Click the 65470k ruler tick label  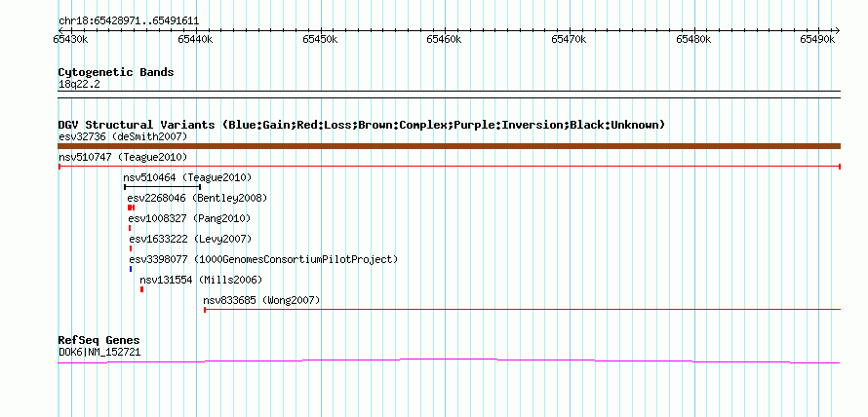(569, 39)
